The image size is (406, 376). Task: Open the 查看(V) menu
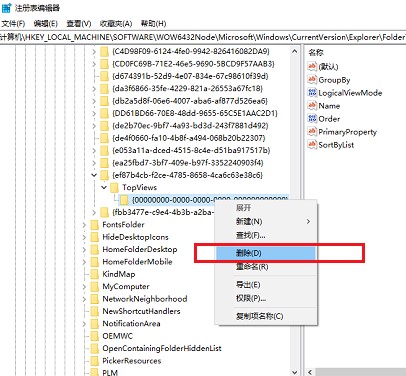pos(79,24)
